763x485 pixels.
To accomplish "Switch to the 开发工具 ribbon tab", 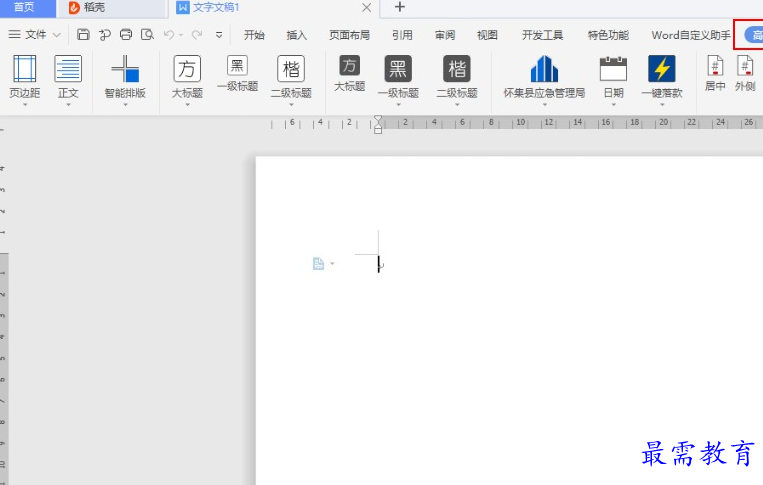I will 543,35.
